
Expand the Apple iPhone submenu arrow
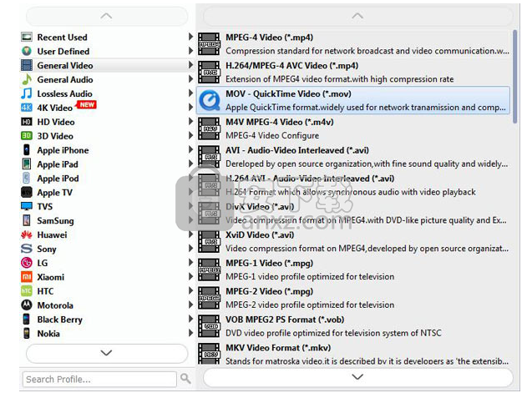(x=190, y=149)
